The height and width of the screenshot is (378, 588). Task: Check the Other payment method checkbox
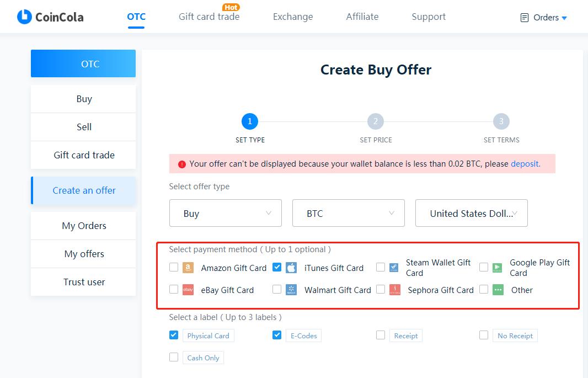tap(484, 289)
